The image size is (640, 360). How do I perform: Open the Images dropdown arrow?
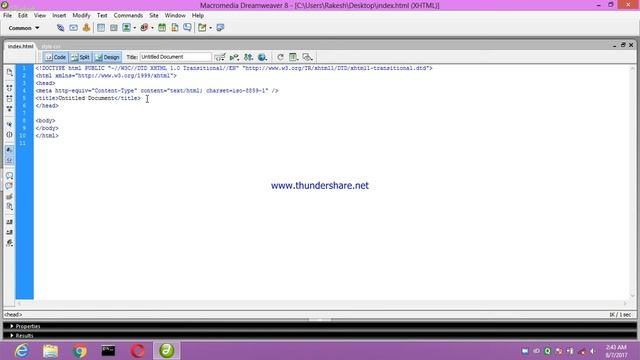point(135,28)
